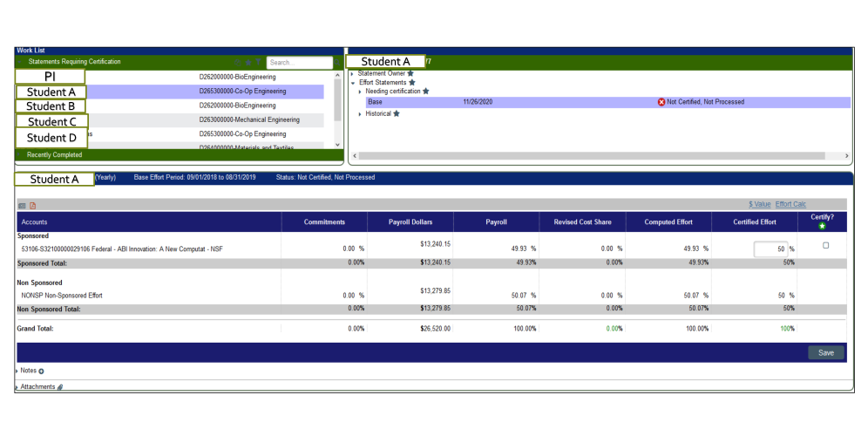
Task: Click the star next to Statement Owner
Action: (410, 73)
